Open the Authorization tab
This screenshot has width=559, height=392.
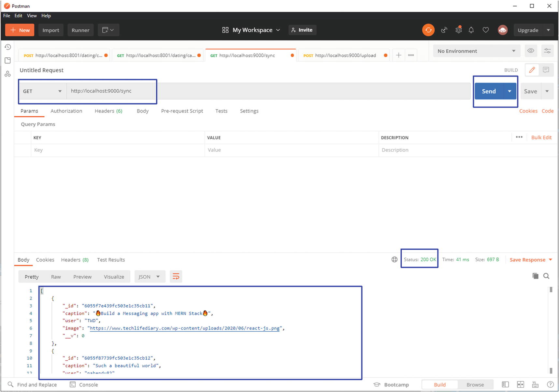click(x=66, y=111)
